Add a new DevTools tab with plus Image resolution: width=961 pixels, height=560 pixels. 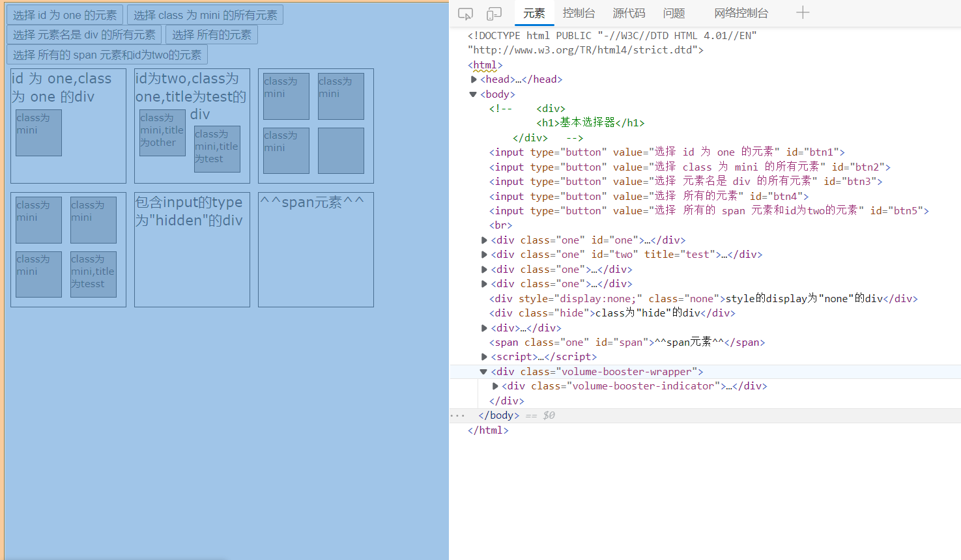tap(803, 12)
